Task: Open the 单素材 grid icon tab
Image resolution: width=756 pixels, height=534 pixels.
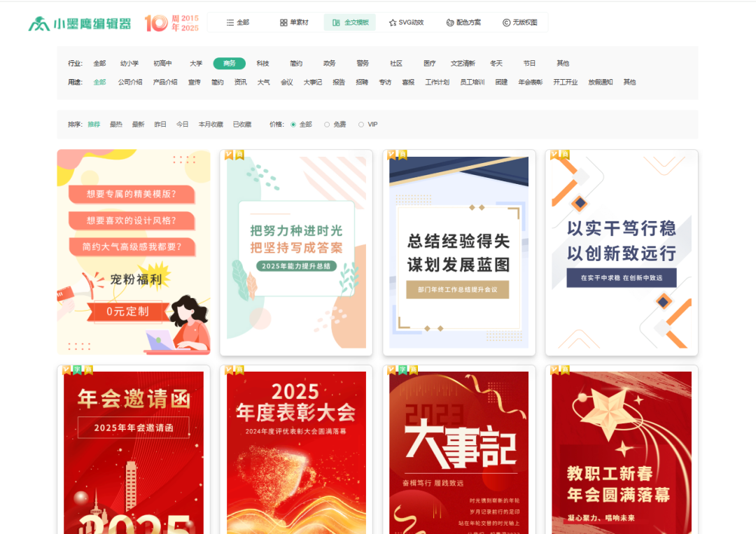Action: tap(294, 22)
